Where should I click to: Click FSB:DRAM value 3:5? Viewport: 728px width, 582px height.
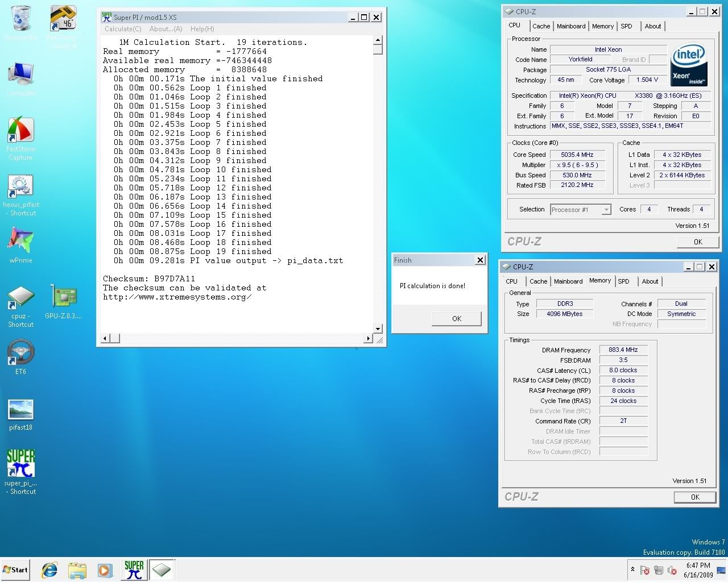click(623, 360)
